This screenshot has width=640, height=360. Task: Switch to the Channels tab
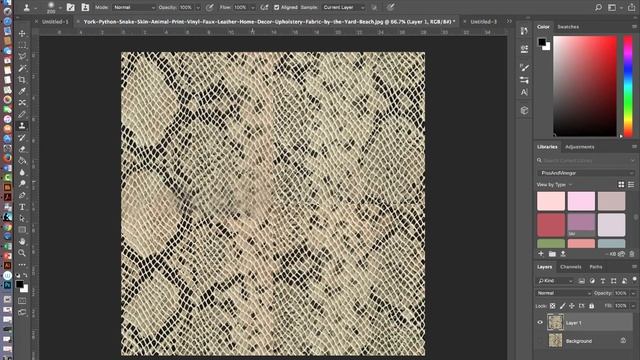[571, 267]
